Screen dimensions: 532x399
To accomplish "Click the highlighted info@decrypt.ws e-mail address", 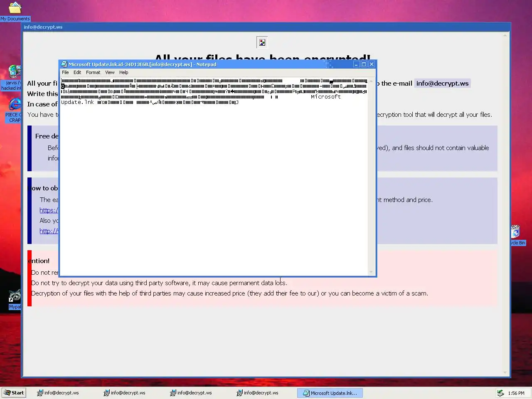I will coord(442,83).
